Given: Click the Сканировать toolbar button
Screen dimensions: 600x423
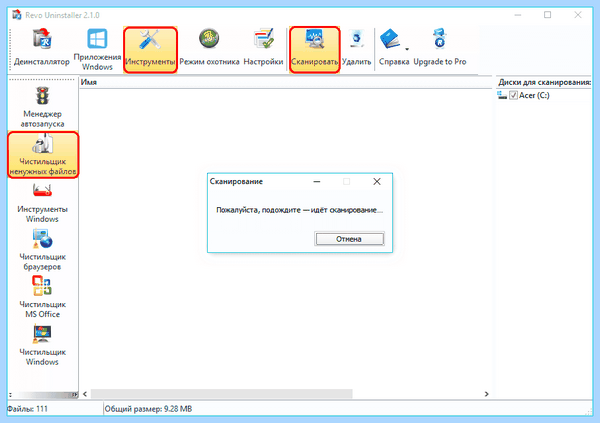Looking at the screenshot, I should coord(315,49).
